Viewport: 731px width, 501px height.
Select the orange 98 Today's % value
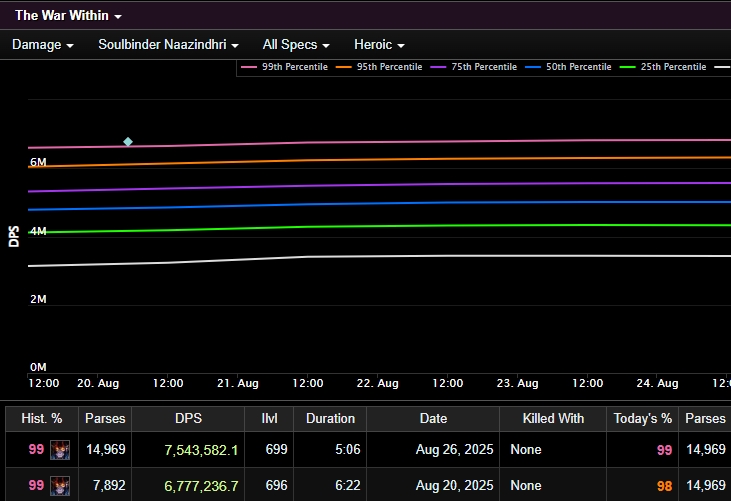(x=664, y=486)
